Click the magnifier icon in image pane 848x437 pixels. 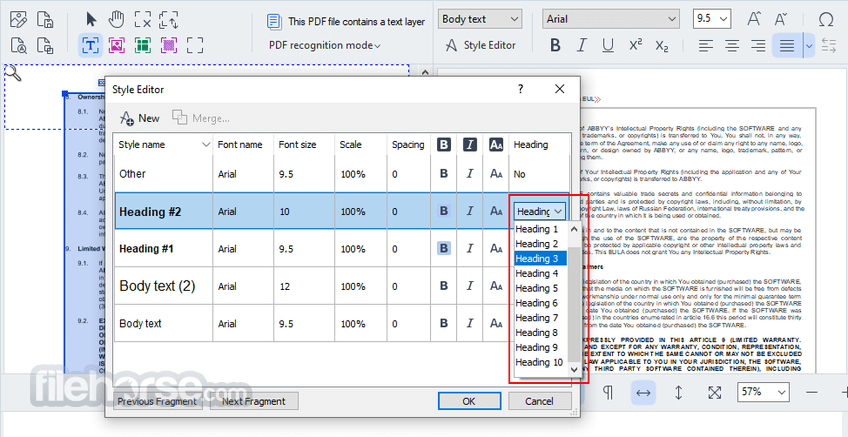13,73
